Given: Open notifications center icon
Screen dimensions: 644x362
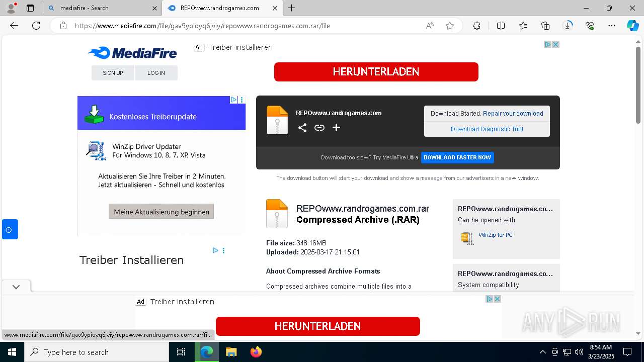Looking at the screenshot, I should (x=627, y=352).
